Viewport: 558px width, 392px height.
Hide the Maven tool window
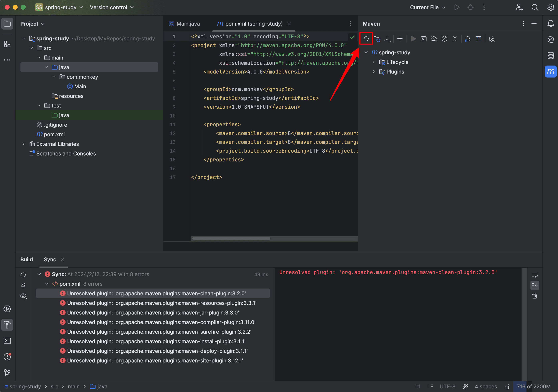coord(534,24)
